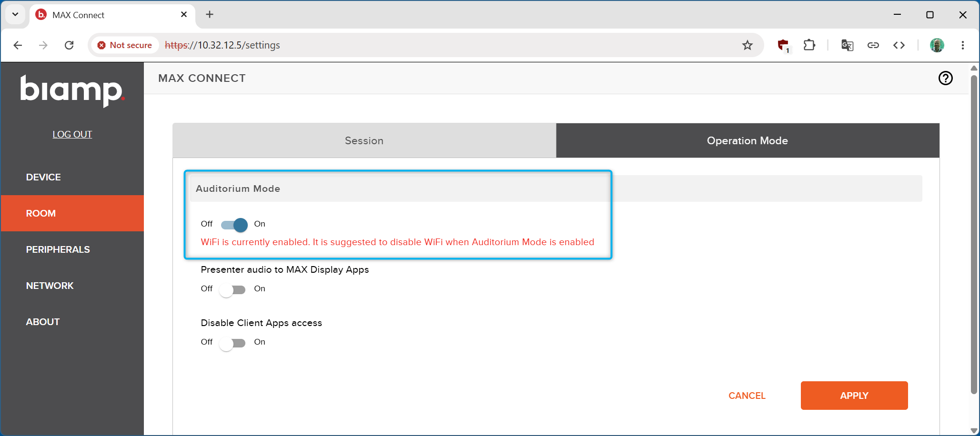The image size is (980, 436).
Task: Reload the page
Action: point(69,45)
